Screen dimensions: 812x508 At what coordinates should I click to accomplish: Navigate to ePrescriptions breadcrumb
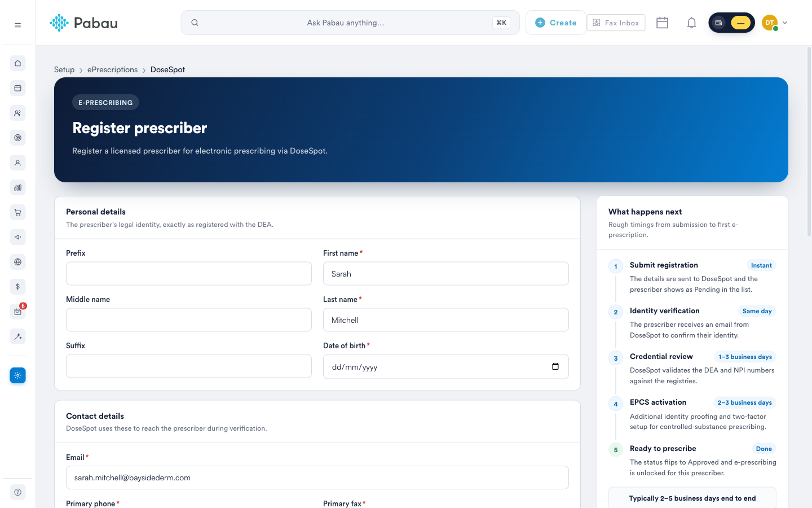coord(112,69)
